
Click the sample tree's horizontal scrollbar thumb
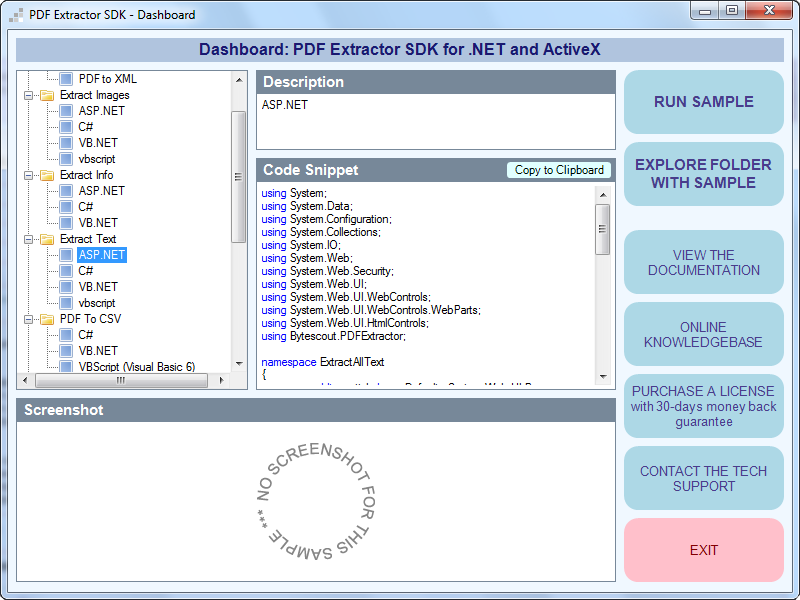[121, 380]
